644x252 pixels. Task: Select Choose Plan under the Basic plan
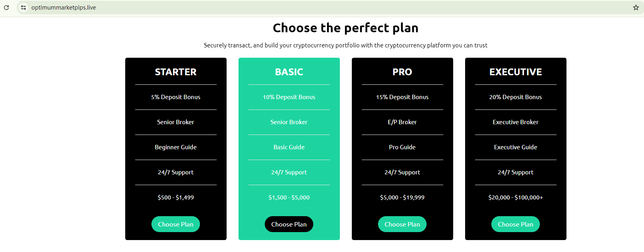(x=289, y=224)
